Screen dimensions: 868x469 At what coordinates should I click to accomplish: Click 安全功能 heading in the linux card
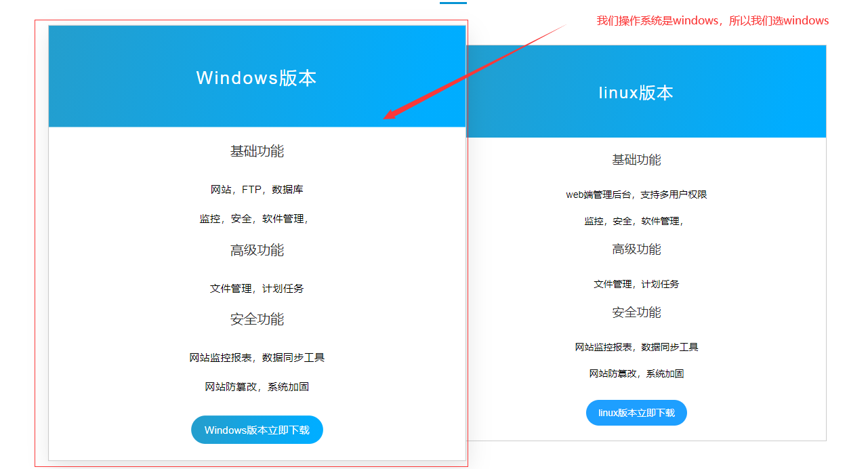point(636,312)
